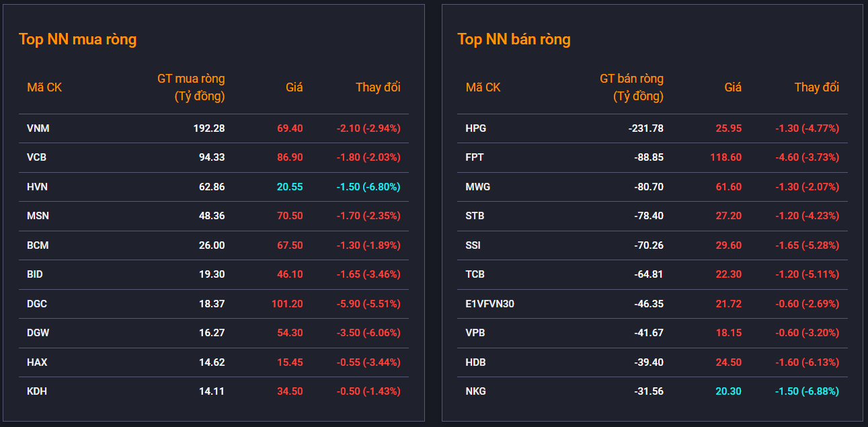Click BID price 46.10
The width and height of the screenshot is (868, 427).
(290, 274)
